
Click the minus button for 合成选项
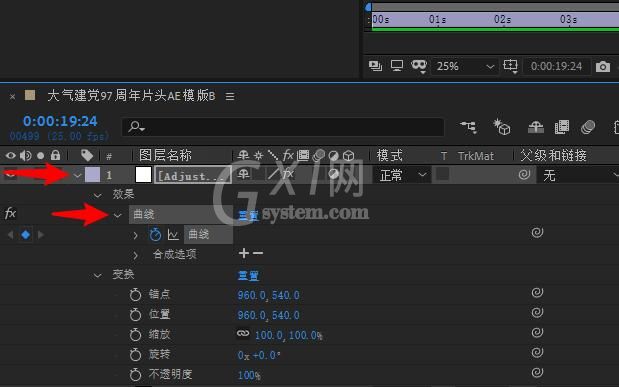click(258, 253)
